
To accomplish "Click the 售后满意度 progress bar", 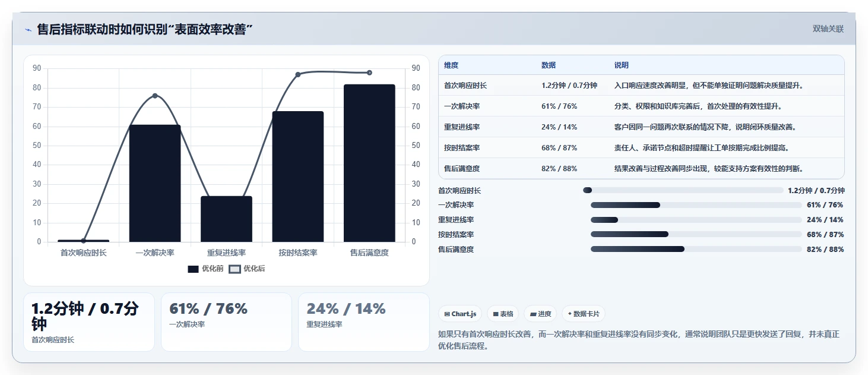I will (696, 250).
